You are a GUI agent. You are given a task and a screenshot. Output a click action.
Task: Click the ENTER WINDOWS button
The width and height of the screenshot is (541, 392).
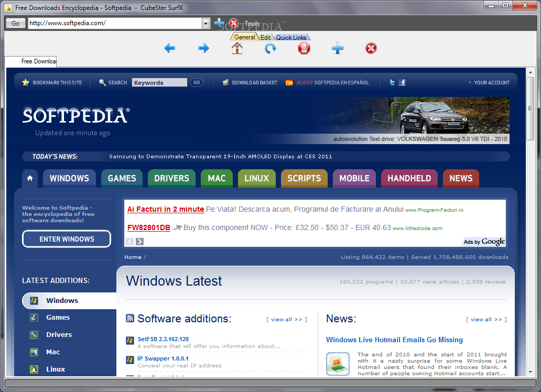point(67,239)
